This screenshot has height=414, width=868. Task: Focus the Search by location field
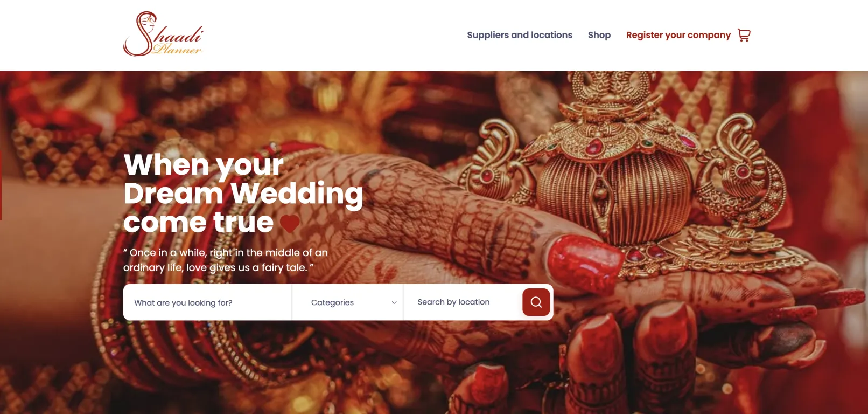(x=463, y=302)
